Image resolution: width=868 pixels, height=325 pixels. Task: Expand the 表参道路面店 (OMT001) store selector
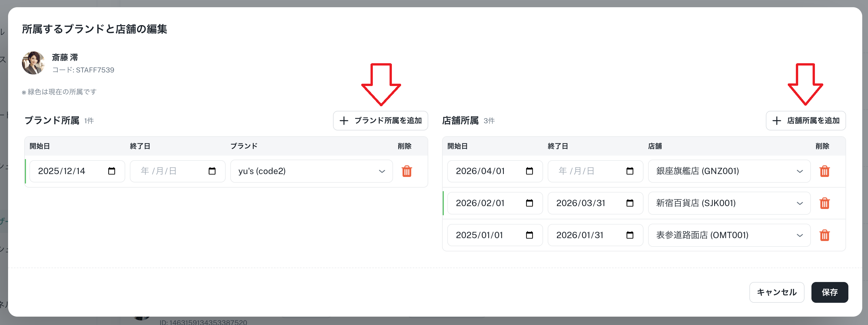tap(729, 235)
